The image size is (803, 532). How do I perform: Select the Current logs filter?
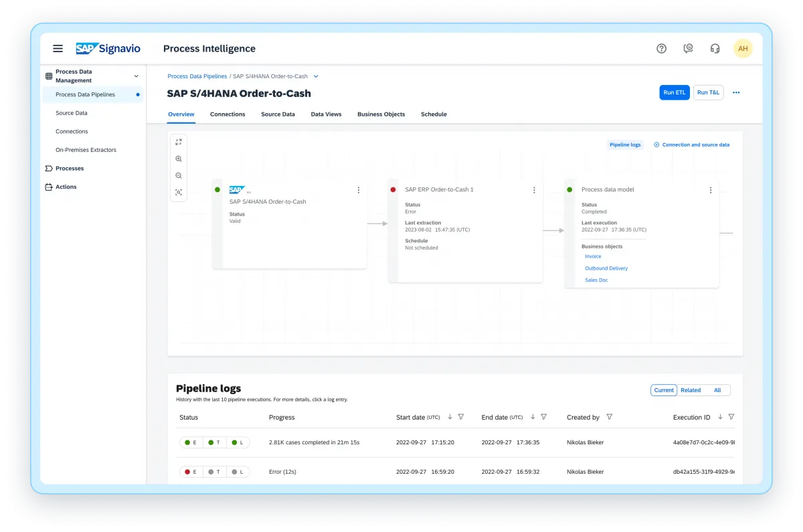tap(664, 390)
